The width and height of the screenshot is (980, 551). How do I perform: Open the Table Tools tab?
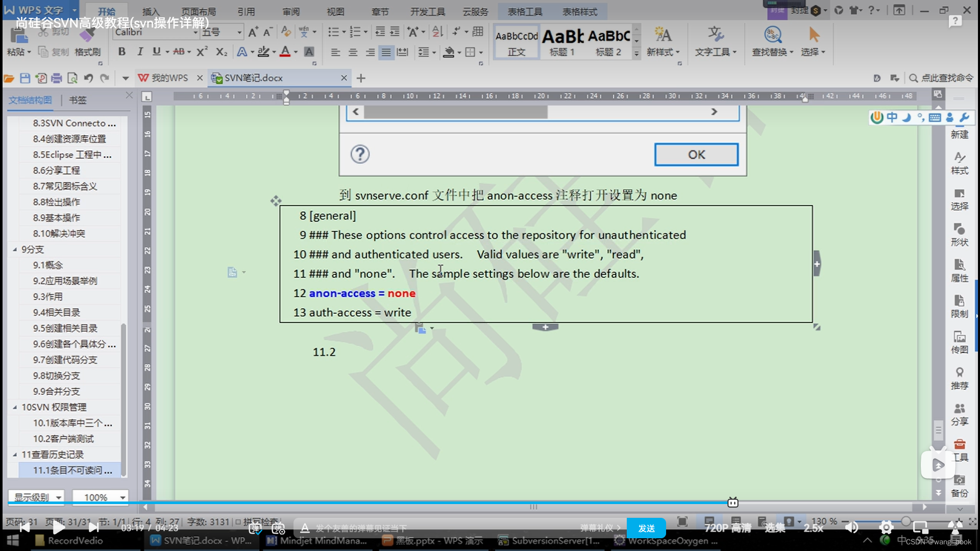pos(525,12)
